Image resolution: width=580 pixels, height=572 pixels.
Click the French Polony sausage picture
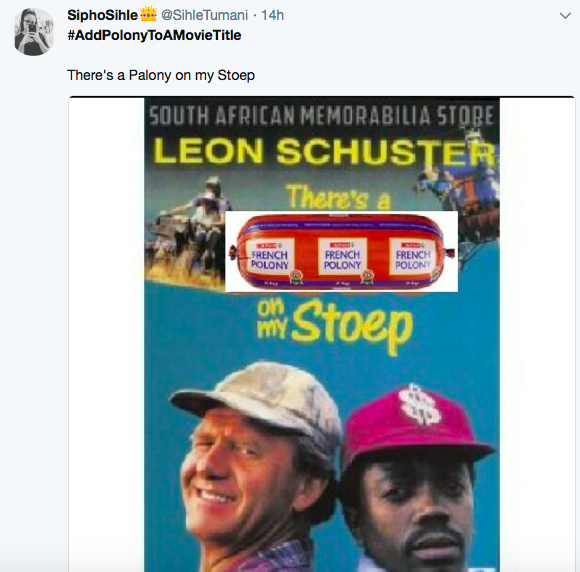pos(341,251)
